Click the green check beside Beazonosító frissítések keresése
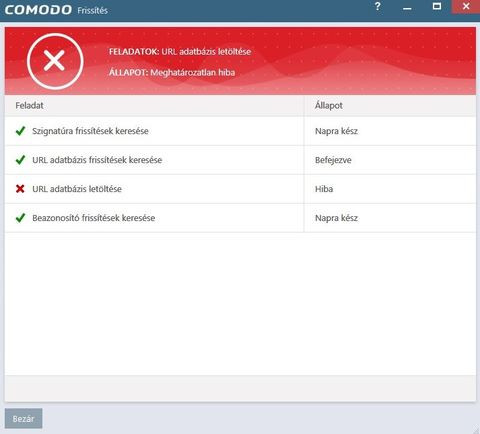 point(20,218)
